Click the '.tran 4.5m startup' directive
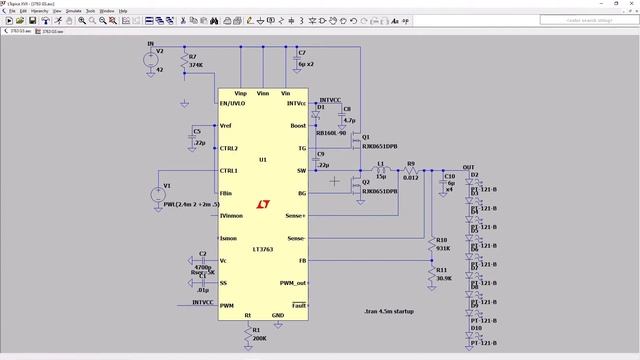 [389, 311]
